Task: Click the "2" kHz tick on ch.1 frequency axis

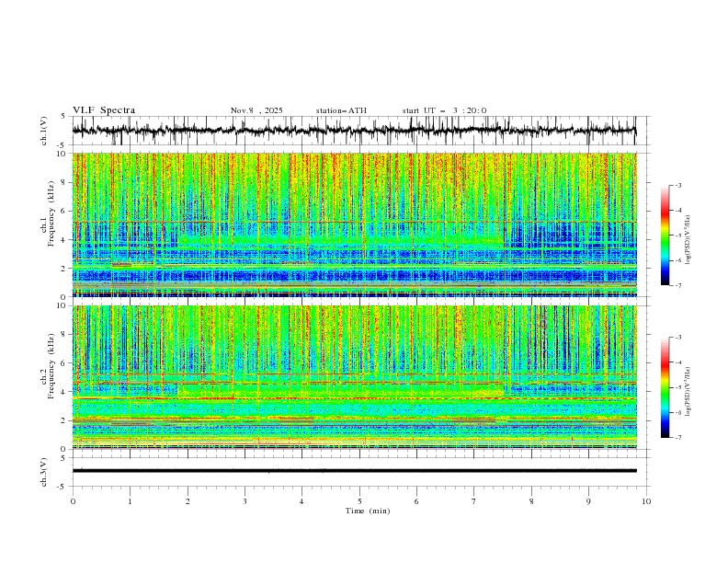Action: click(64, 268)
